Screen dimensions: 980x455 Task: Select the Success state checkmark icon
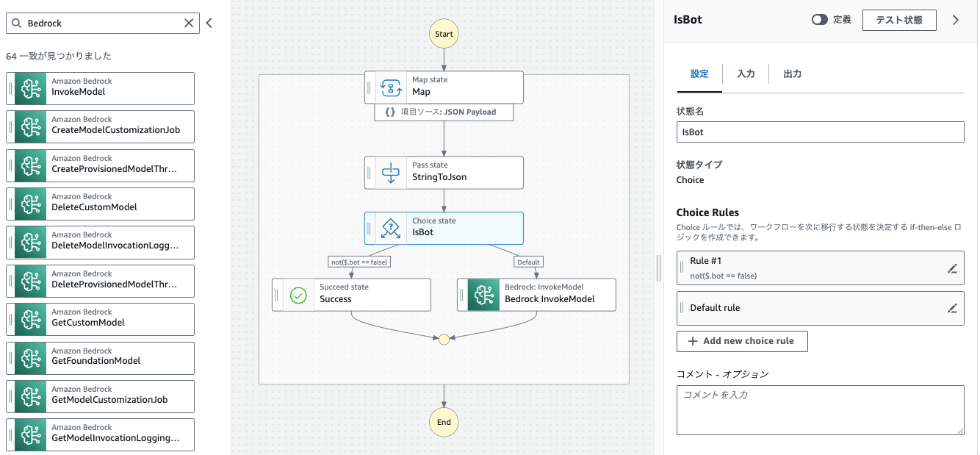[x=298, y=295]
